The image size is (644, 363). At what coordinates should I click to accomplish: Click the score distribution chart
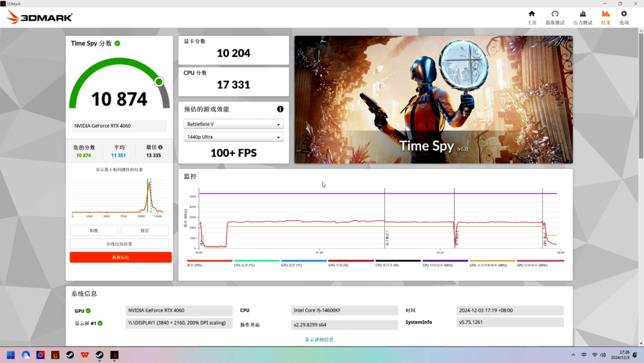119,196
